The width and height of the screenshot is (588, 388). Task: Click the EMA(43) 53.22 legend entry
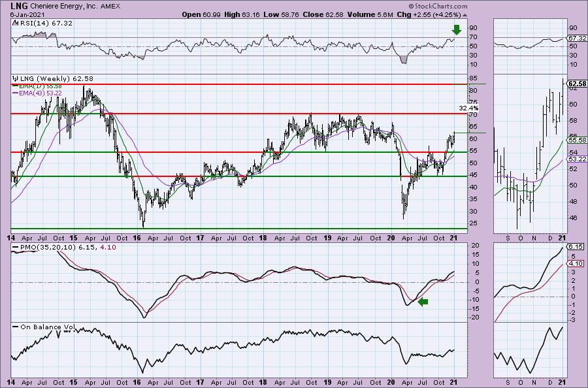pyautogui.click(x=41, y=93)
